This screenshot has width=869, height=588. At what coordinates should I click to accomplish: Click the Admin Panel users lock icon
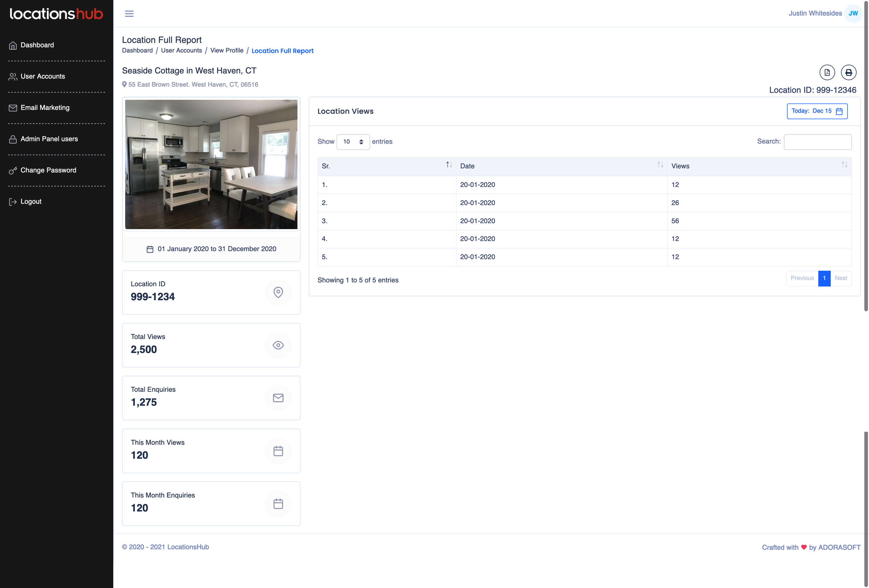[x=13, y=139]
